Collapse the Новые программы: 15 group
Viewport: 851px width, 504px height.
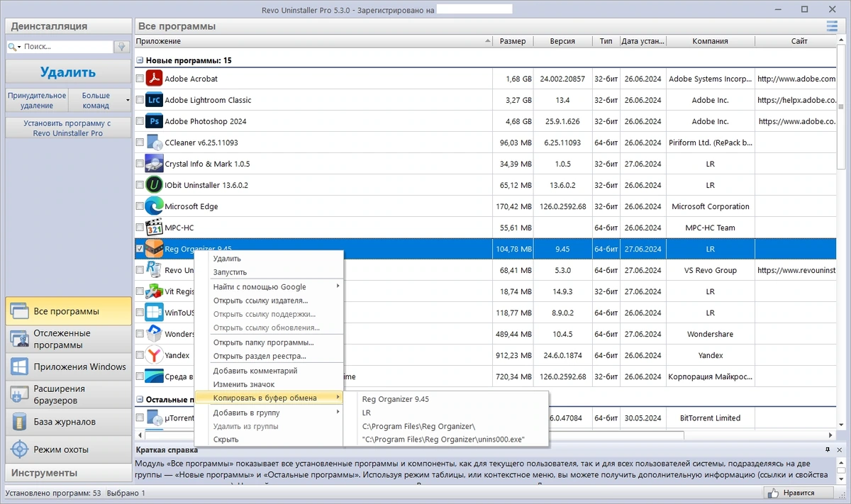tap(140, 61)
